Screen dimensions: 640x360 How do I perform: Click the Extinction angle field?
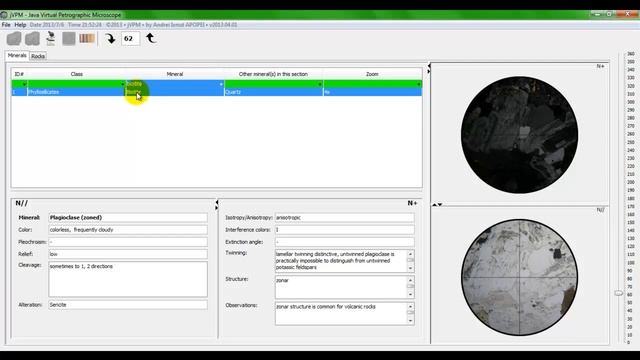(x=344, y=242)
